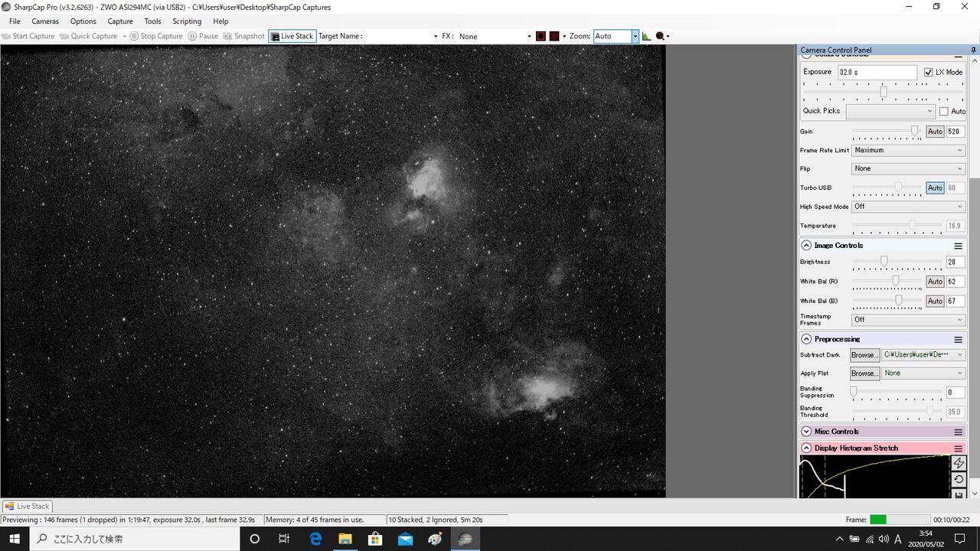Open the Cameras menu

pos(45,21)
